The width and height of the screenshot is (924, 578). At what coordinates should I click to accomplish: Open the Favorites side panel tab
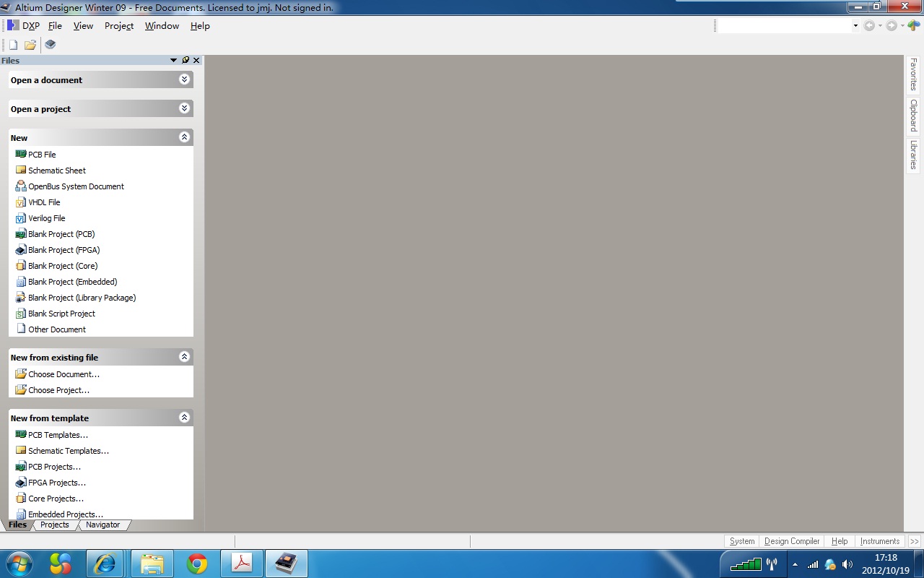click(913, 74)
